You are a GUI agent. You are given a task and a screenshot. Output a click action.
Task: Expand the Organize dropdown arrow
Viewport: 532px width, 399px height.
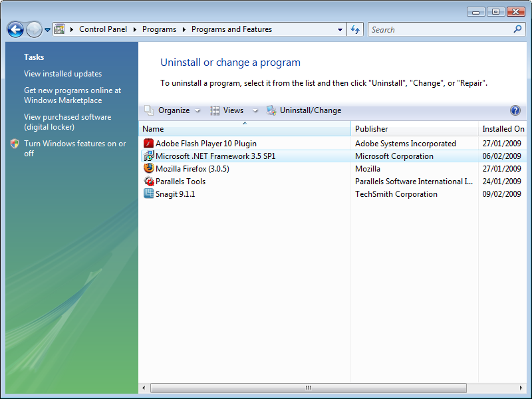[197, 110]
